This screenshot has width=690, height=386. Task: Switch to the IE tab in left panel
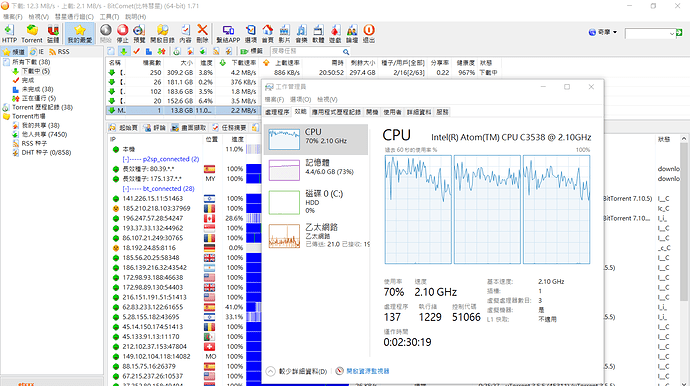pos(37,51)
